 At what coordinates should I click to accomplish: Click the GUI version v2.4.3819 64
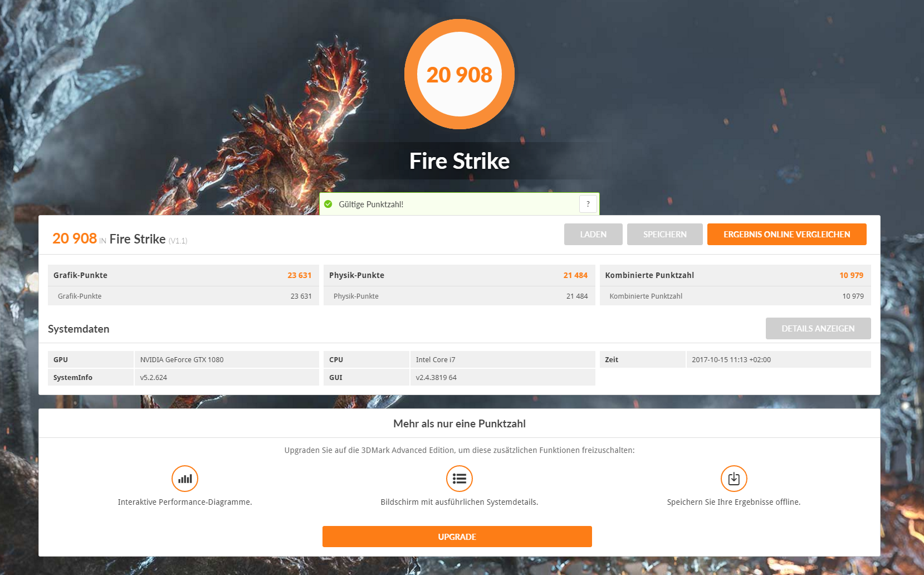[436, 377]
